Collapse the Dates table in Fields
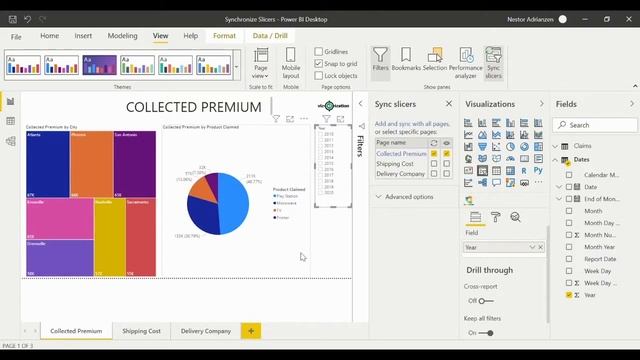 (555, 160)
